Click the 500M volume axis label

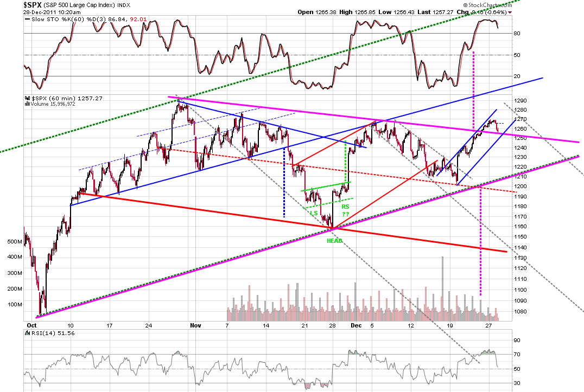[x=15, y=242]
